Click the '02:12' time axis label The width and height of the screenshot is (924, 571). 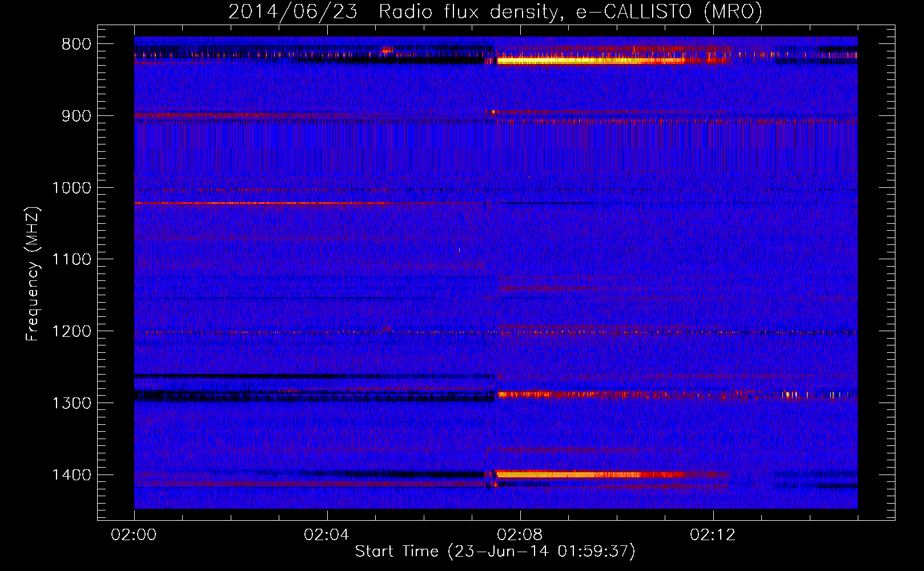pos(713,535)
